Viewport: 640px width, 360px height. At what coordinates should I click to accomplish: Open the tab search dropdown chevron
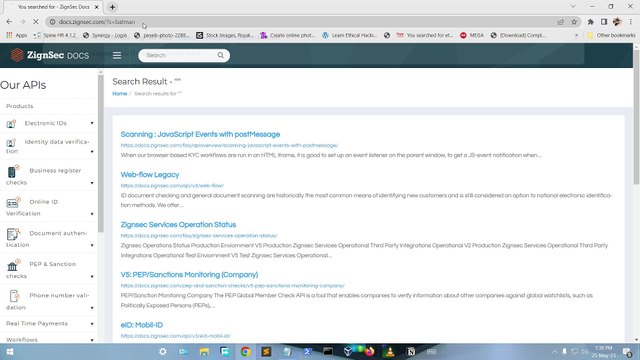pos(573,7)
